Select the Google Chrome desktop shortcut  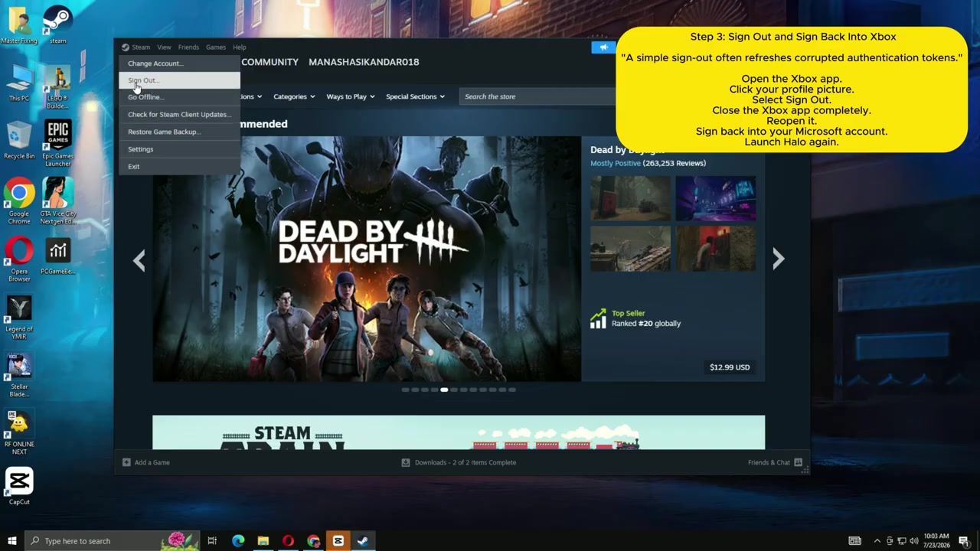coord(19,202)
